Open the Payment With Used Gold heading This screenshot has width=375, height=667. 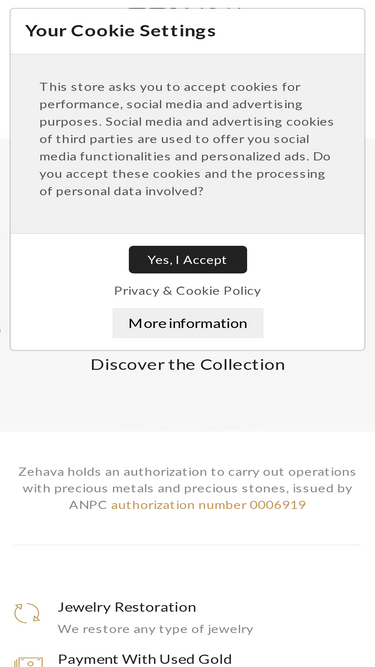(145, 659)
